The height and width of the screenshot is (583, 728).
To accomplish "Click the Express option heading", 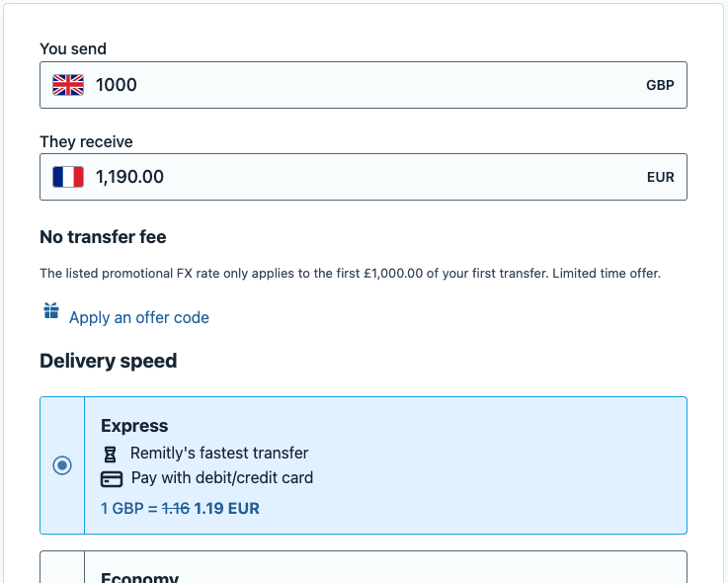I will 134,426.
